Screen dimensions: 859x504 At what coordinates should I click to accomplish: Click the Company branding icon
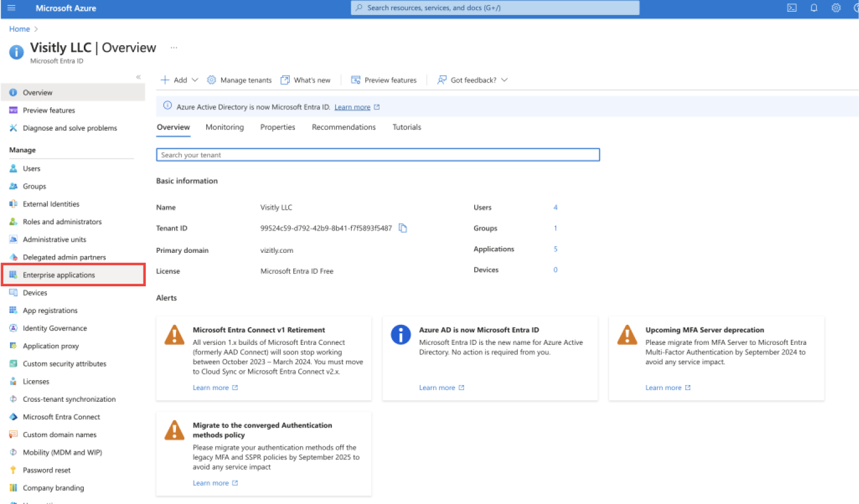pos(13,488)
